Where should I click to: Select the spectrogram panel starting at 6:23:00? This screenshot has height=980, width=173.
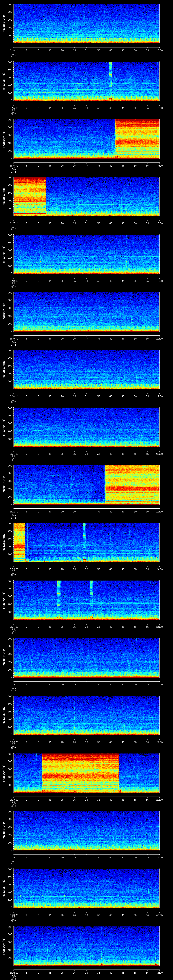coord(87,542)
